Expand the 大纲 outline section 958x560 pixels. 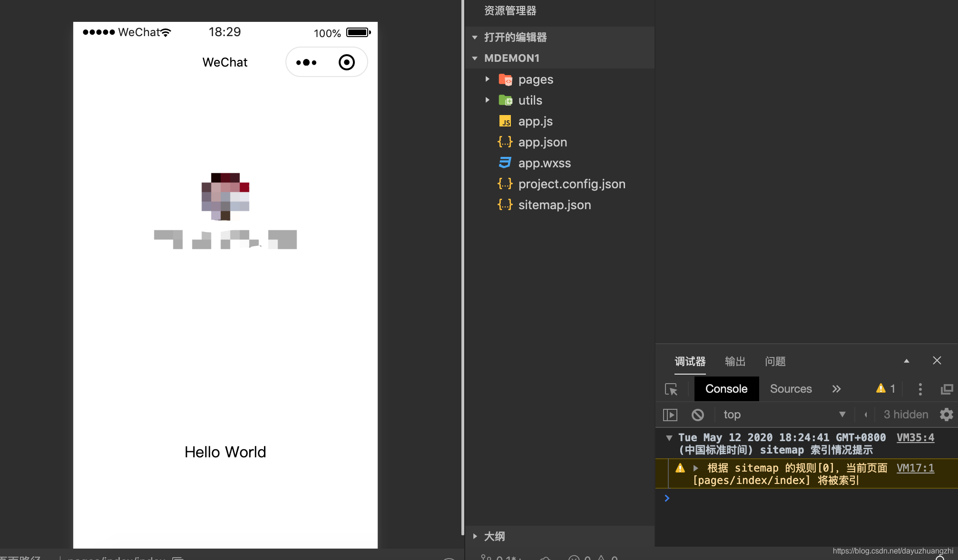[494, 536]
